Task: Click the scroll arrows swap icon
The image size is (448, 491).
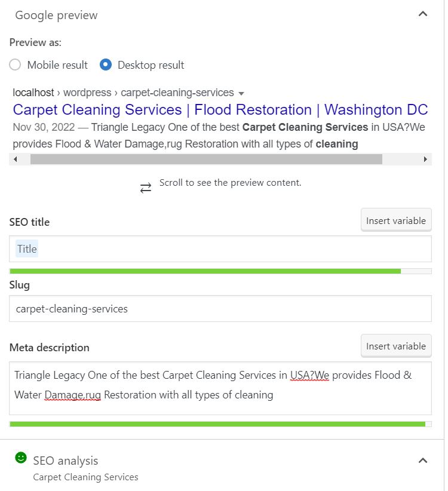Action: (x=146, y=188)
